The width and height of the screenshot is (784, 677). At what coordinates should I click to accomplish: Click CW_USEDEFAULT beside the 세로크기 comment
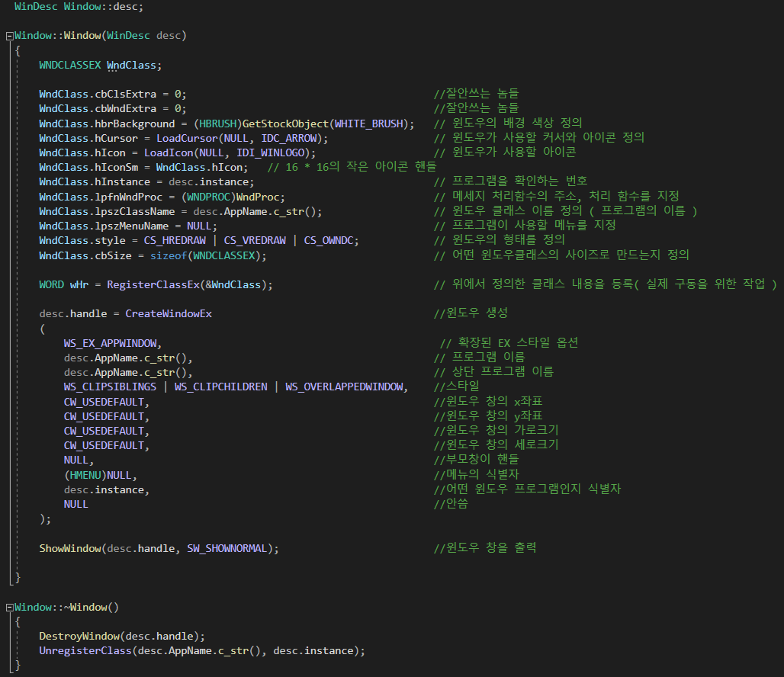click(x=104, y=445)
